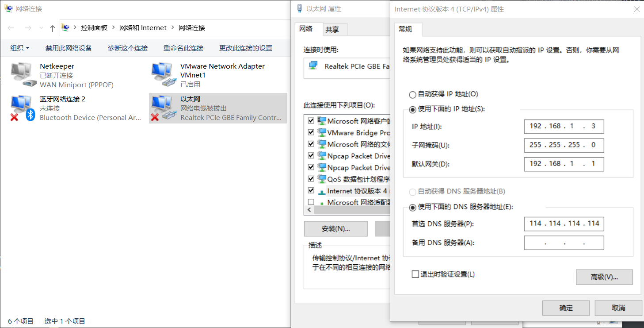Viewport: 644px width, 328px height.
Task: Click the forward arrow in network connections window
Action: tap(27, 28)
